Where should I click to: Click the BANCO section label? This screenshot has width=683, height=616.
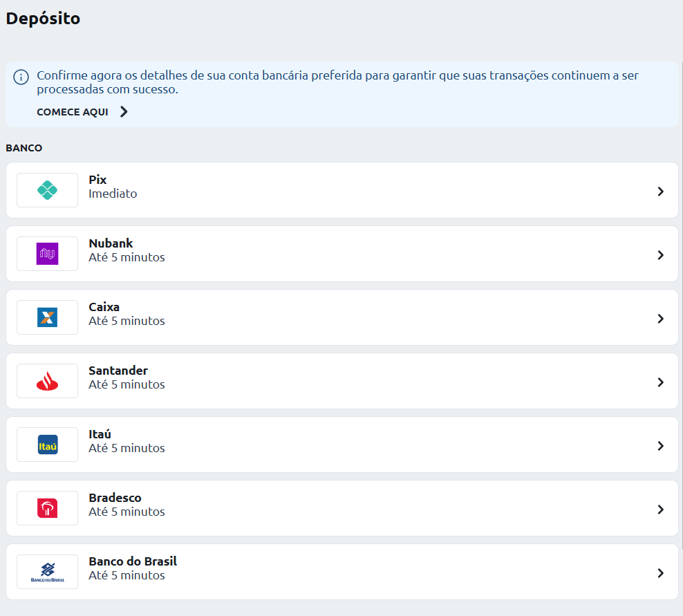(24, 148)
